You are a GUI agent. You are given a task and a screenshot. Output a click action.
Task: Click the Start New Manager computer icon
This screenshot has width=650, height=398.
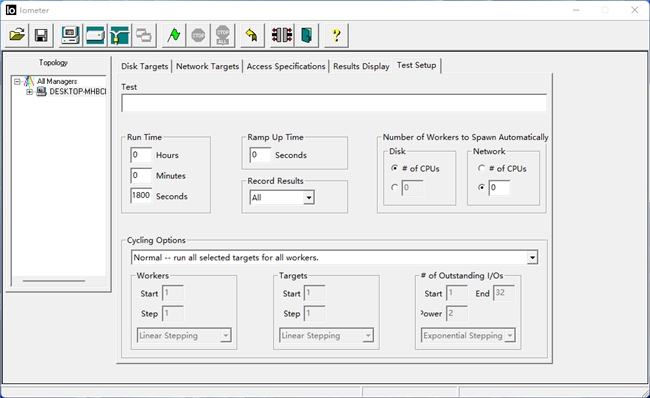point(70,35)
